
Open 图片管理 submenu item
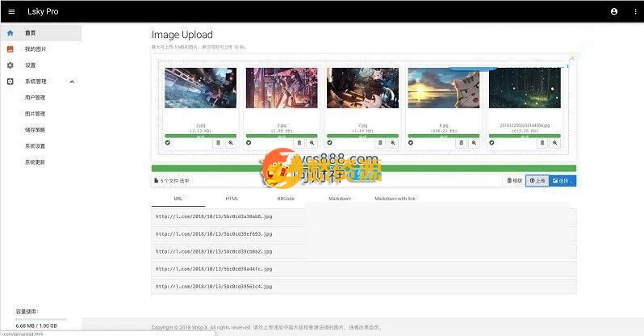[x=35, y=114]
